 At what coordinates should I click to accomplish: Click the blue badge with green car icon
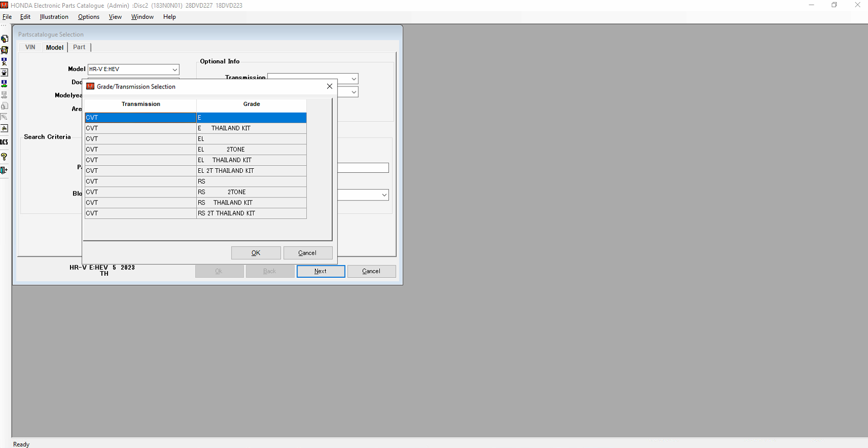(x=4, y=83)
